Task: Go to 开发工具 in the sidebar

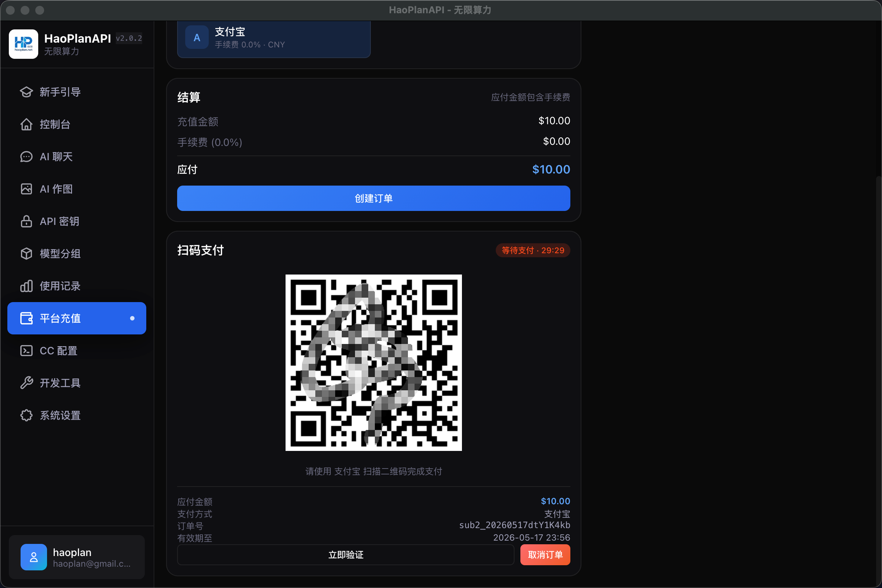Action: pos(77,383)
